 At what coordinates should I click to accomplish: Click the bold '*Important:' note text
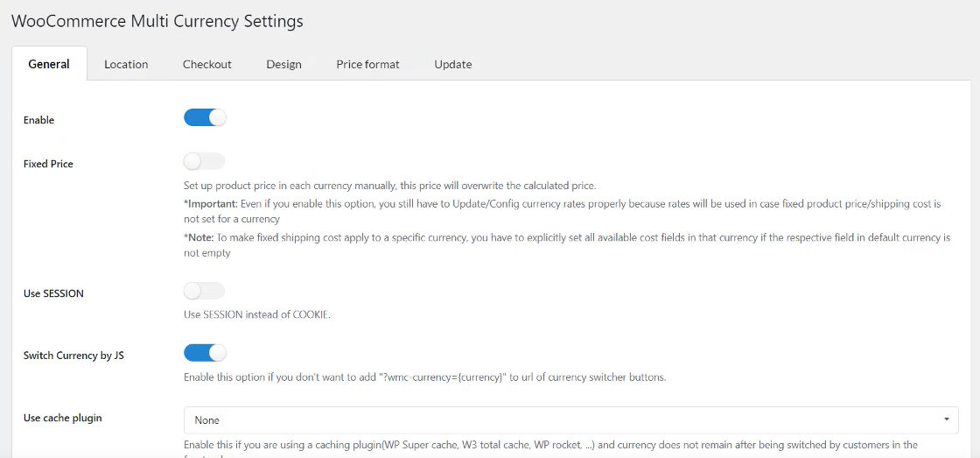[210, 203]
